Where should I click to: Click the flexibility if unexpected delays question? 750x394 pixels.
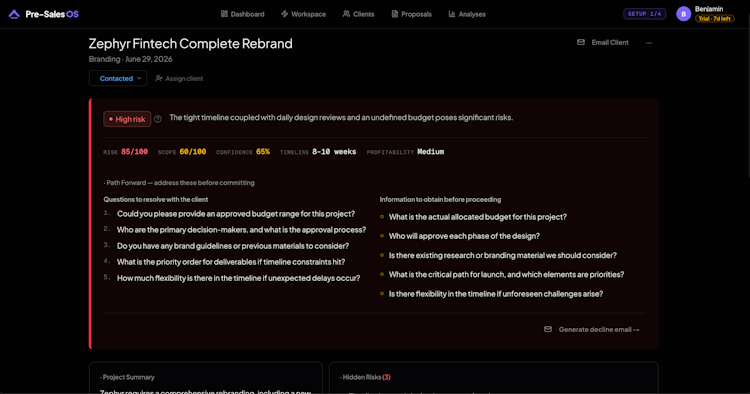[x=239, y=278]
